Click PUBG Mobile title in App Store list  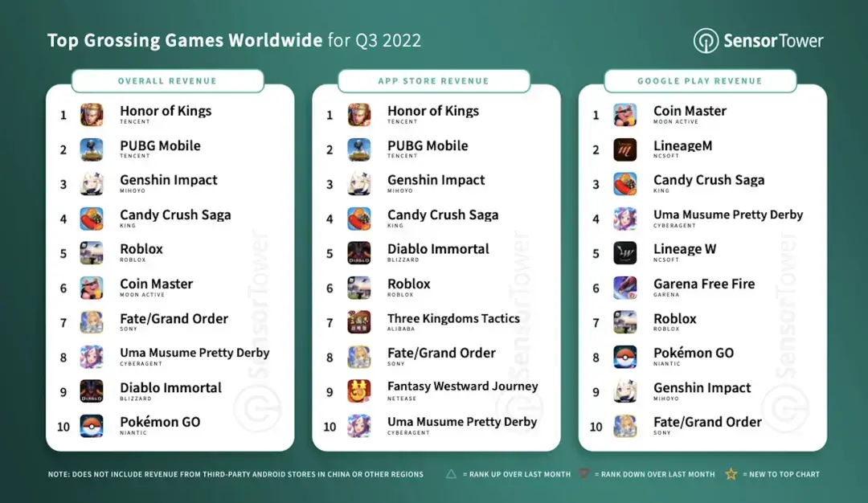tap(427, 145)
